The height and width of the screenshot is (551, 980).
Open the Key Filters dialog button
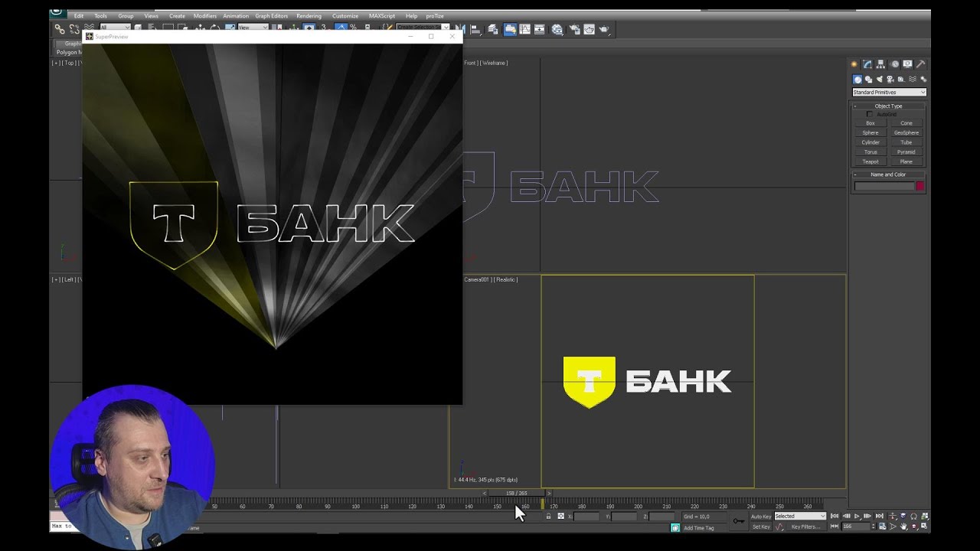click(x=805, y=527)
